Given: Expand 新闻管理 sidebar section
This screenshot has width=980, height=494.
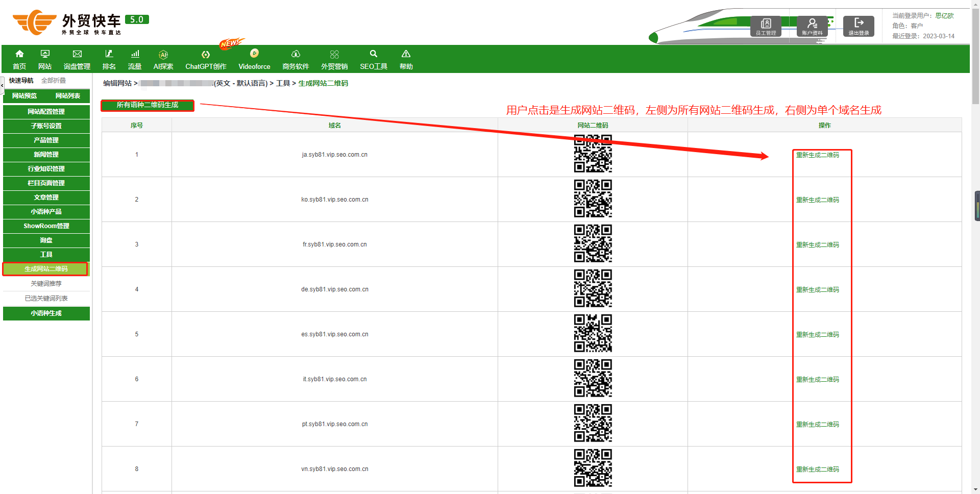Looking at the screenshot, I should point(46,154).
